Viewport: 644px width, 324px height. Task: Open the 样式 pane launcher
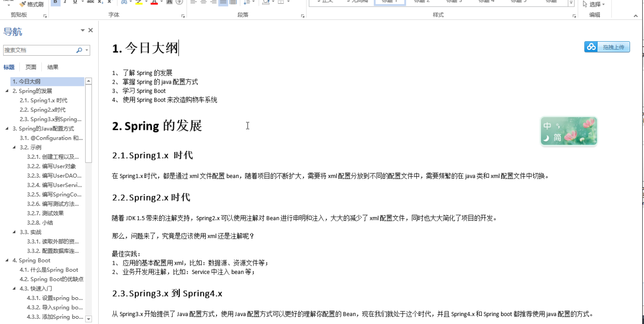pos(574,16)
